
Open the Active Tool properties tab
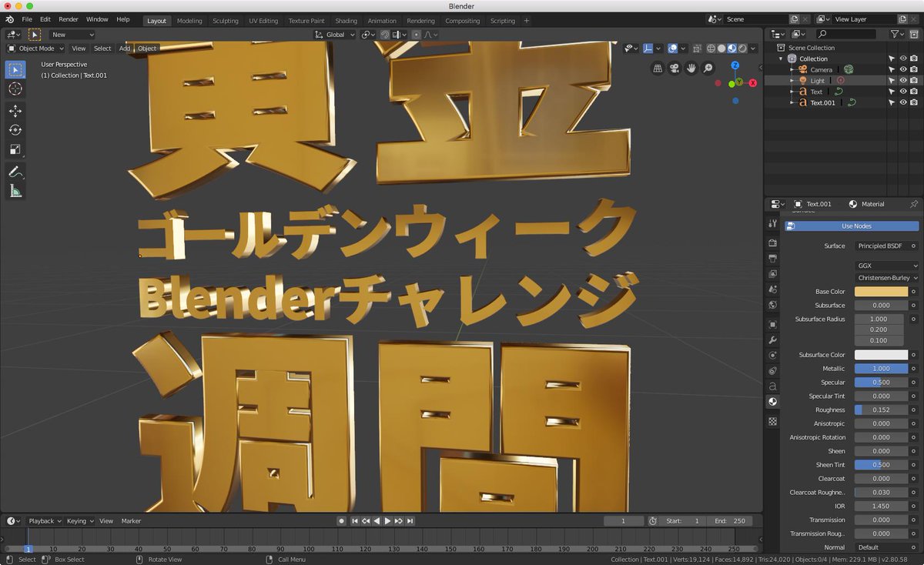point(773,223)
